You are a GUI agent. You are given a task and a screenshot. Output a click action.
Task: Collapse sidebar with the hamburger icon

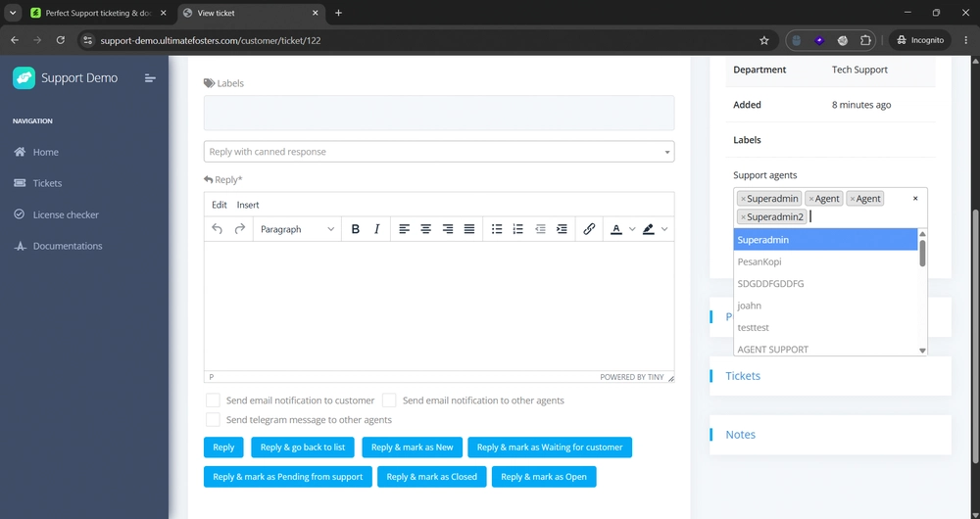[150, 78]
